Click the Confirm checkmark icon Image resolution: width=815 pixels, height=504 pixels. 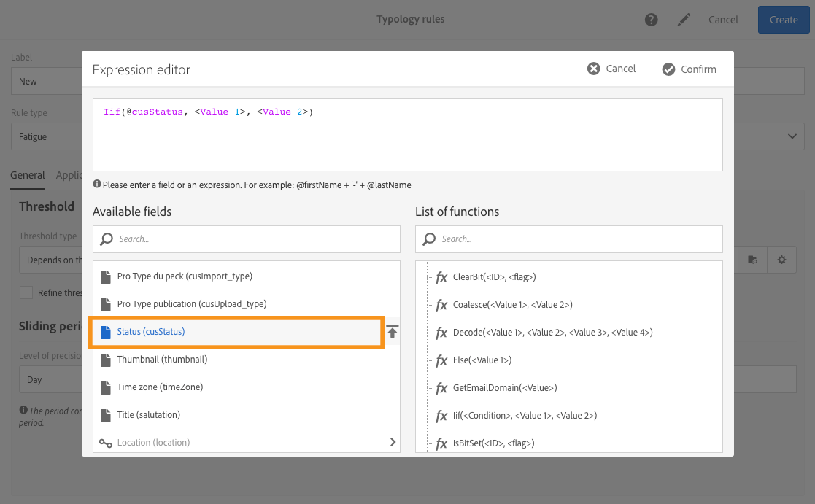tap(668, 69)
